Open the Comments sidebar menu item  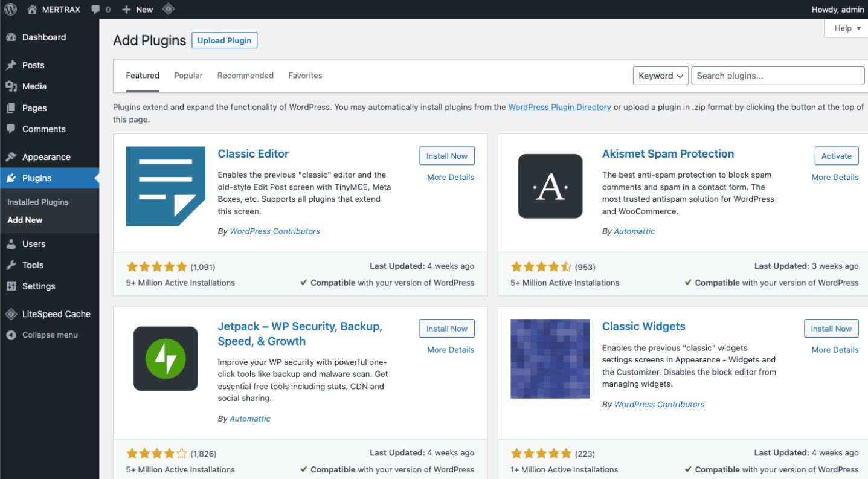pos(50,129)
